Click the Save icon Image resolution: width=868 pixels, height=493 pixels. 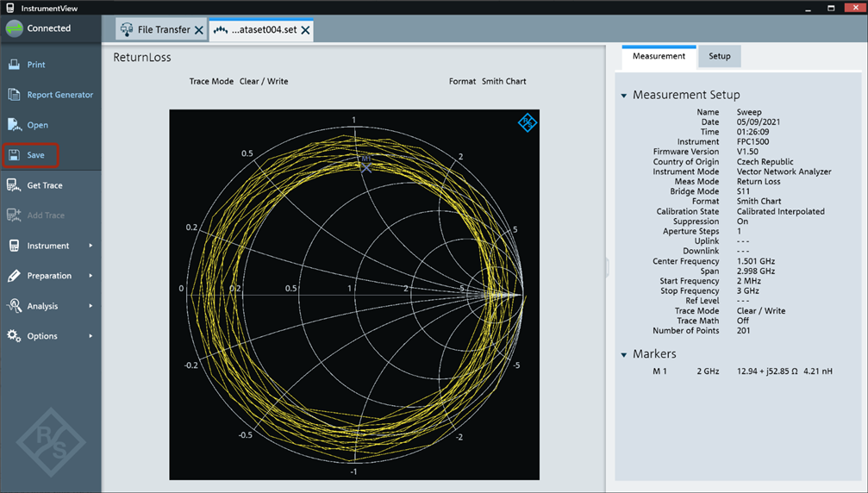[x=14, y=155]
